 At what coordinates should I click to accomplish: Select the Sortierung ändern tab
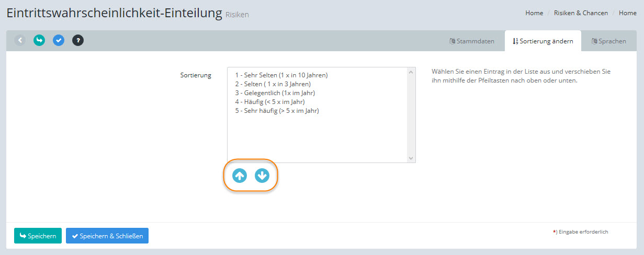click(x=543, y=41)
